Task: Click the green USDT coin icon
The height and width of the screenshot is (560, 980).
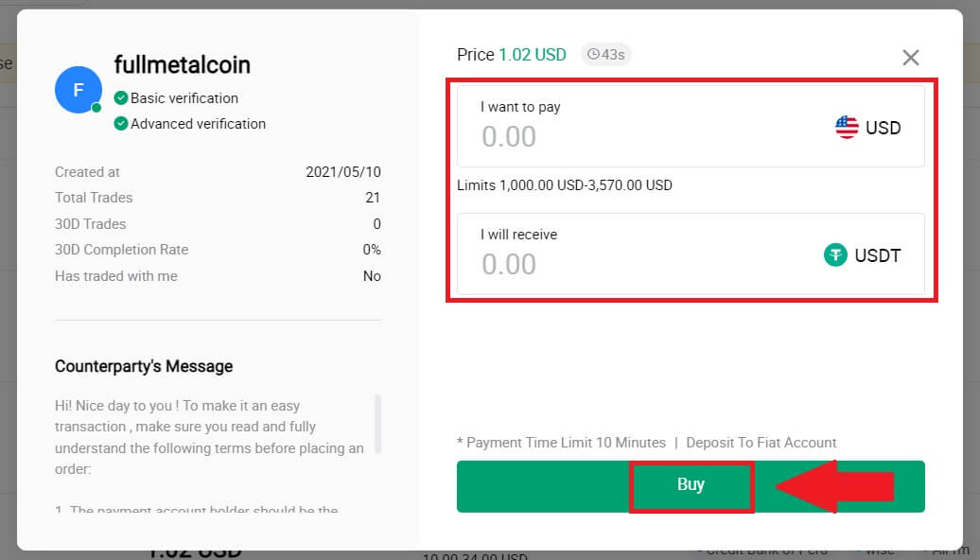Action: (x=835, y=254)
